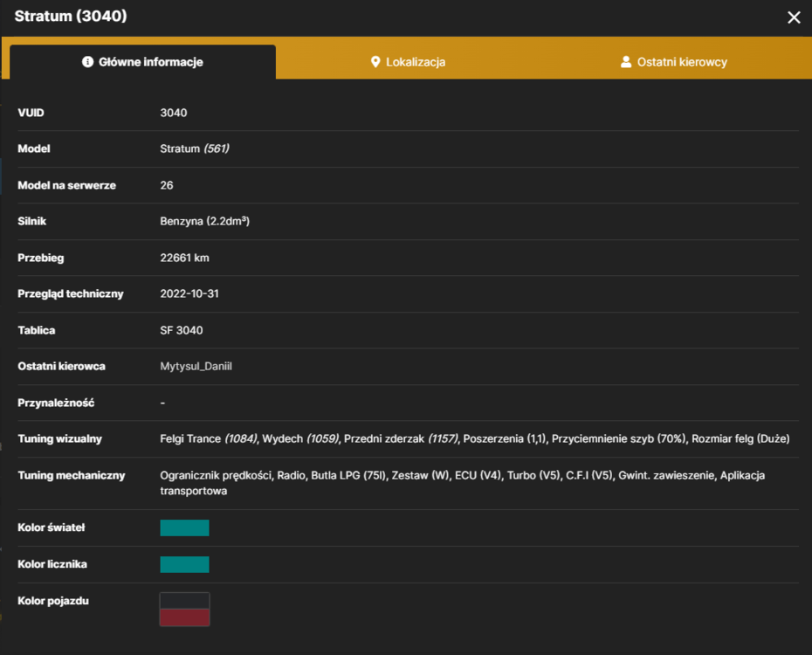
Task: Click the VUID value 3040
Action: [174, 113]
